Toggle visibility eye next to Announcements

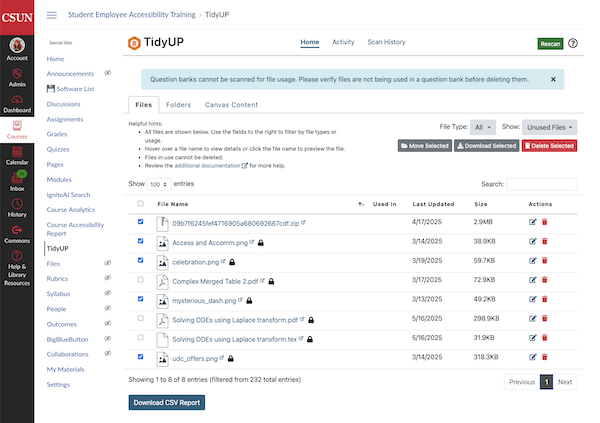coord(108,73)
